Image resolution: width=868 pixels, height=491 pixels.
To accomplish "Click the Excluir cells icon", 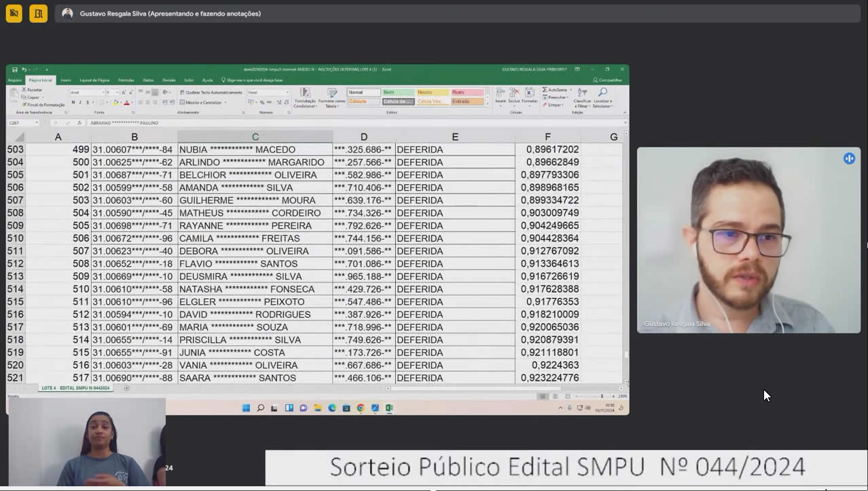I will pos(514,92).
